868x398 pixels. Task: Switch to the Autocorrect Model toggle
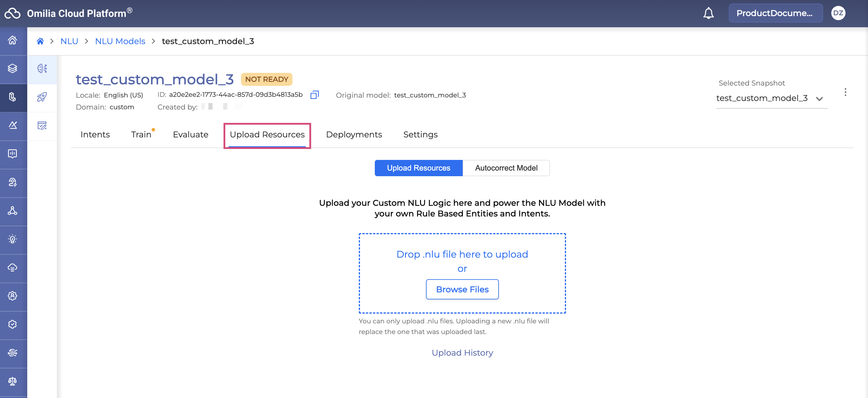click(x=506, y=168)
